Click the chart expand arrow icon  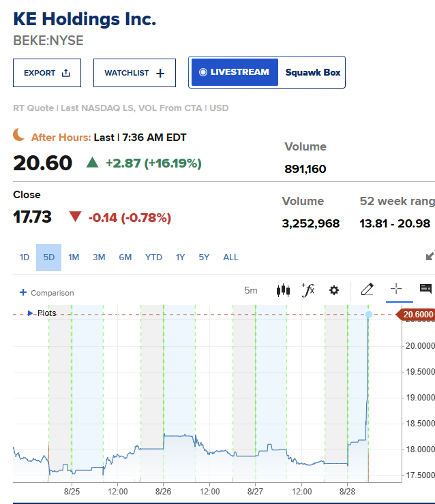[x=430, y=255]
